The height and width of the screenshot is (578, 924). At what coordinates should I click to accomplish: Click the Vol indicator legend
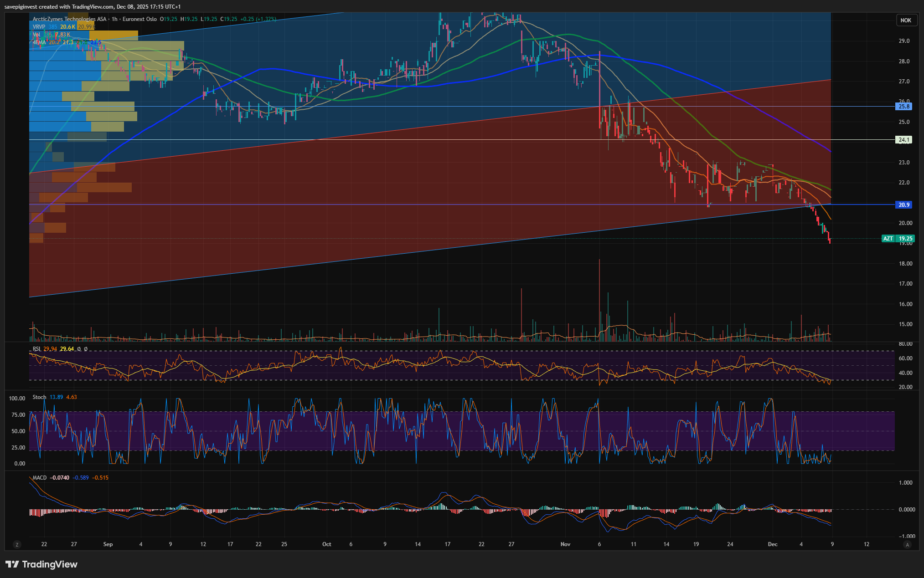(x=36, y=35)
